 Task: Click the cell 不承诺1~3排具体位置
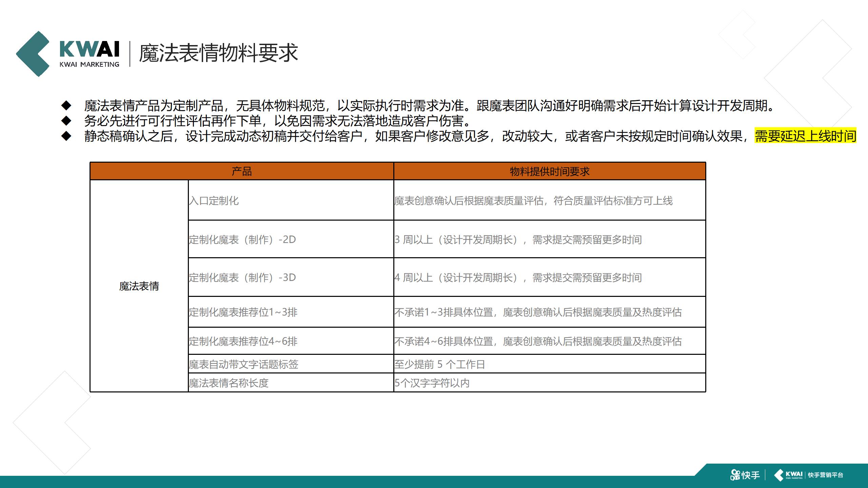pyautogui.click(x=550, y=312)
